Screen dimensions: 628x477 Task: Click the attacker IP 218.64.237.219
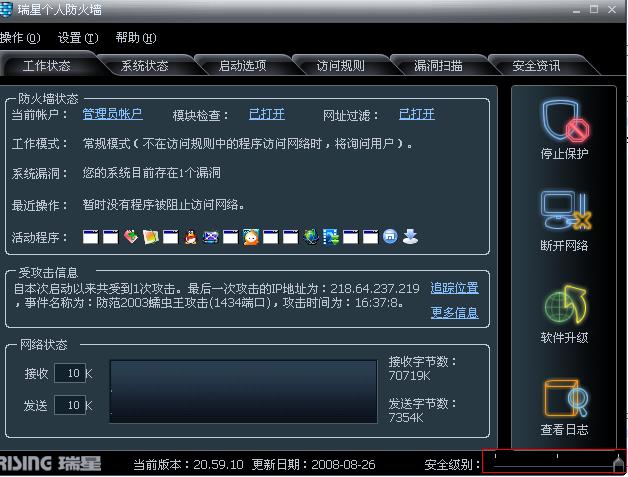tap(375, 288)
